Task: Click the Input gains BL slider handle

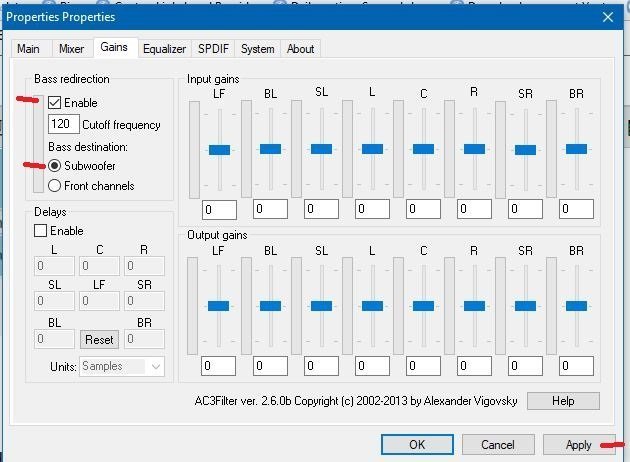Action: pyautogui.click(x=270, y=149)
